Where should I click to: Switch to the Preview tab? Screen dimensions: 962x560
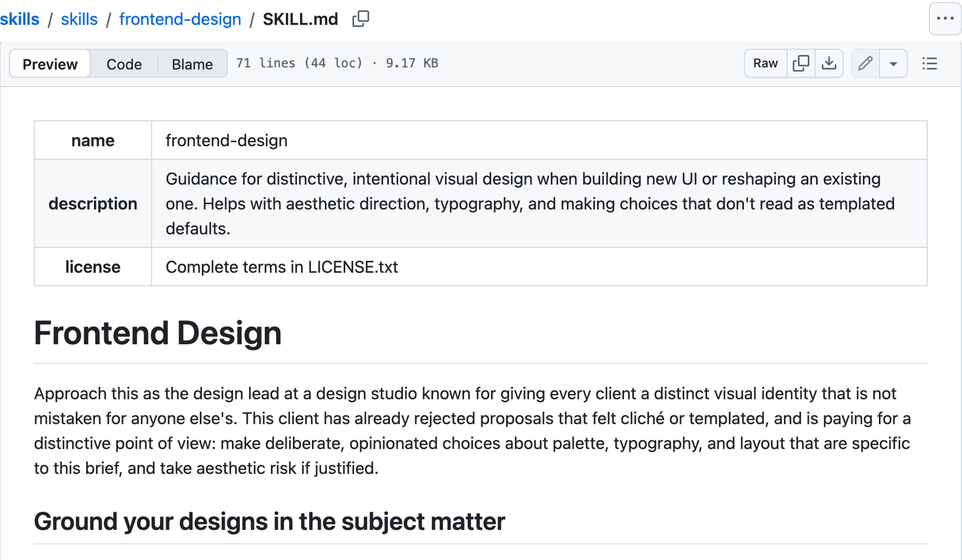[x=50, y=64]
